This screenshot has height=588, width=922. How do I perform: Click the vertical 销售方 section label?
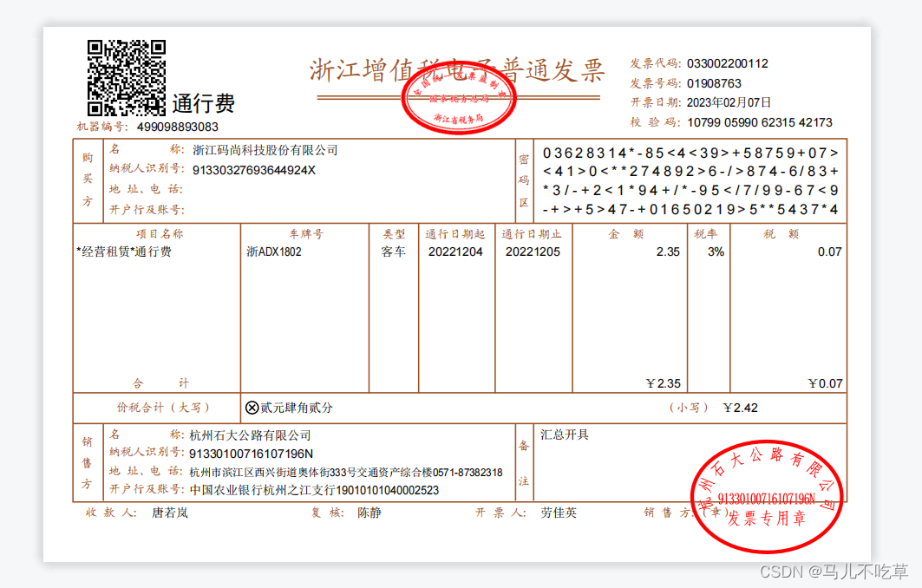(x=87, y=463)
